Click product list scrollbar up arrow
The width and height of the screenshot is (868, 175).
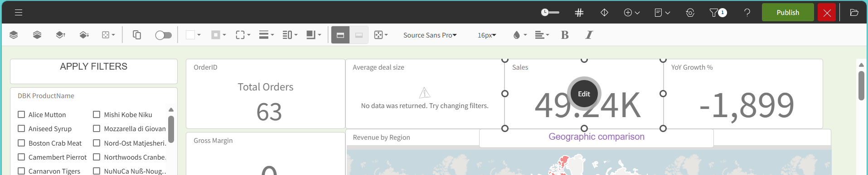click(171, 110)
